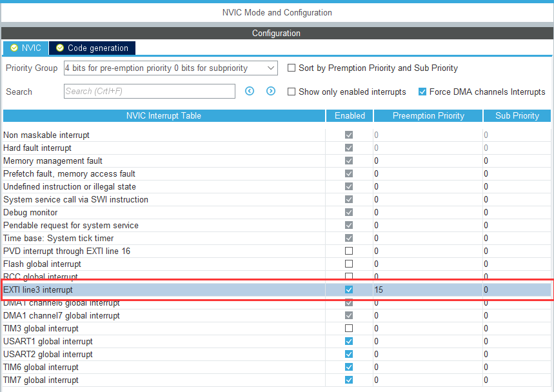Select System service call via SWI instruction
This screenshot has width=554, height=392.
(x=75, y=199)
